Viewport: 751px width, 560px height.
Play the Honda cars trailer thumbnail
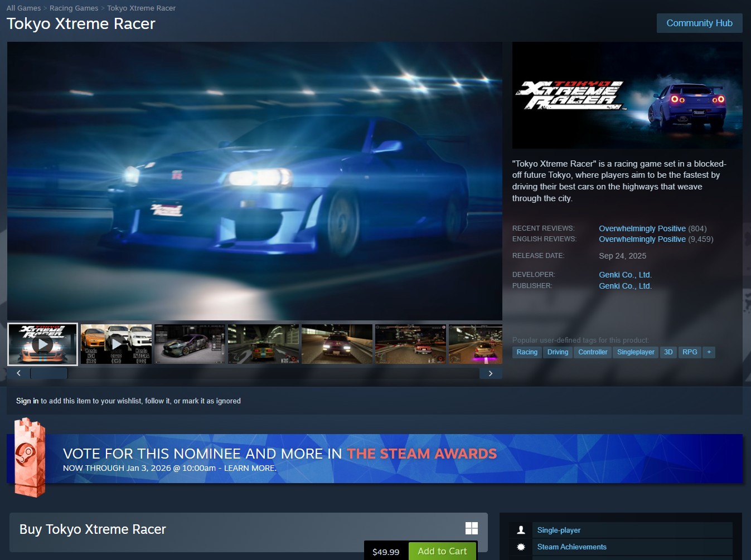116,344
